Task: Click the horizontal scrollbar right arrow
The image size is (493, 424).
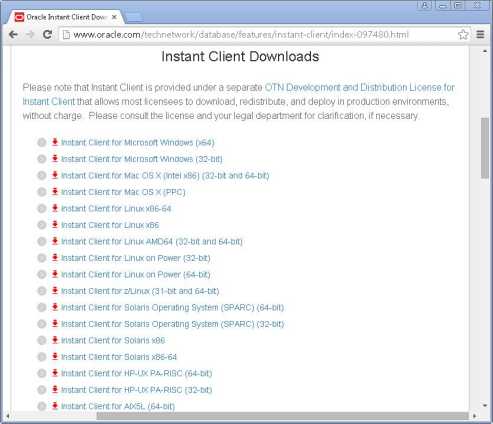Action: point(474,416)
